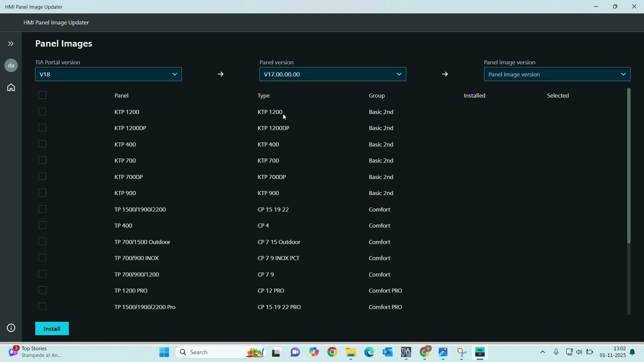Viewport: 644px width, 362px height.
Task: Check the TP 700/900/1200 checkbox
Action: (42, 274)
